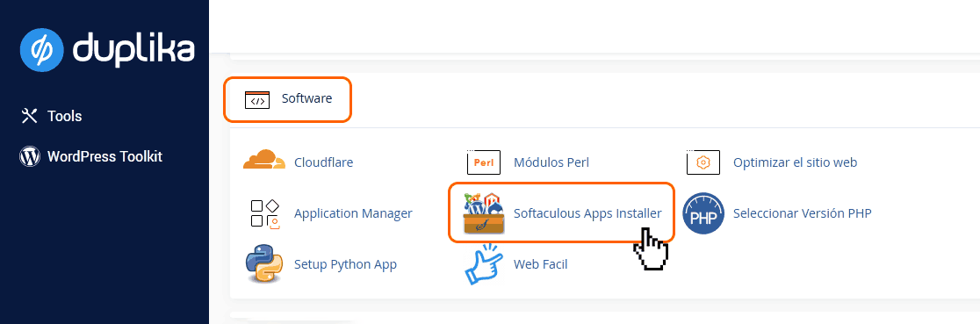Click the Softaculous toolbox icon

coord(485,213)
